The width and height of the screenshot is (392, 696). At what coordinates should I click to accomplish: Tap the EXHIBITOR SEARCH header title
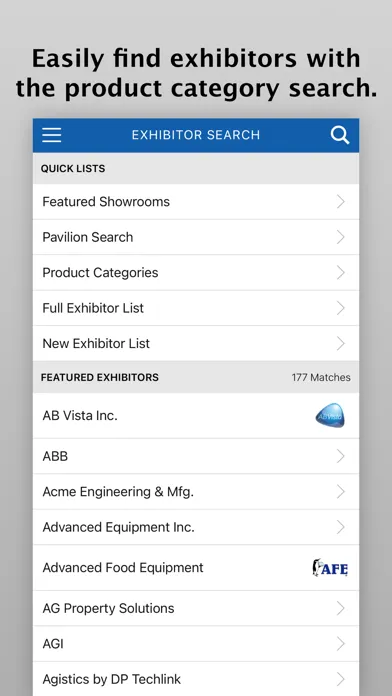coord(196,135)
